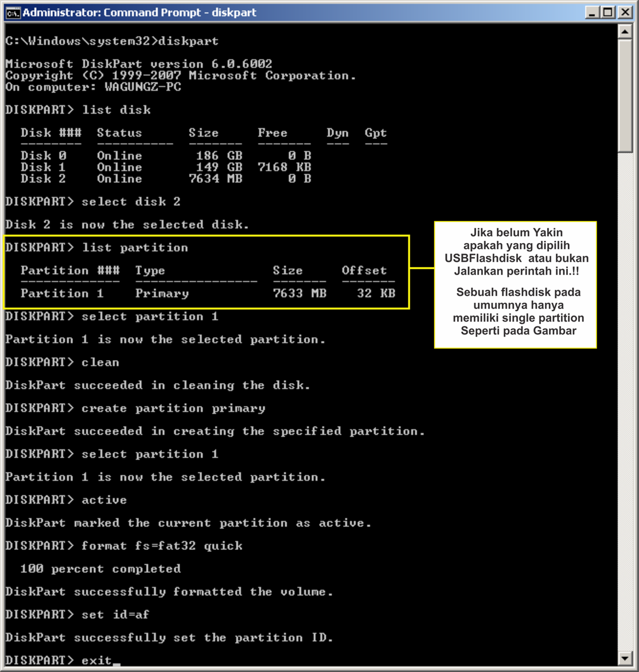Click the vertical scrollbar thumb
The image size is (639, 672).
625,96
